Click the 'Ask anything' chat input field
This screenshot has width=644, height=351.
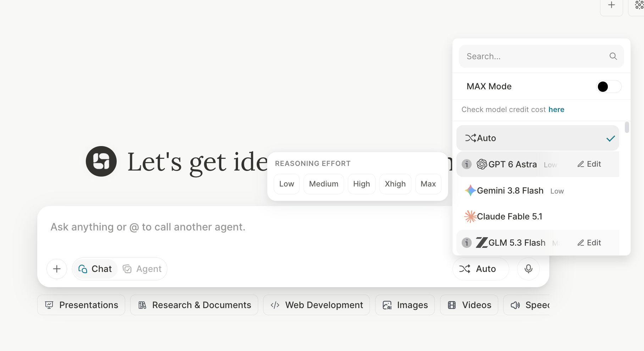click(x=245, y=227)
